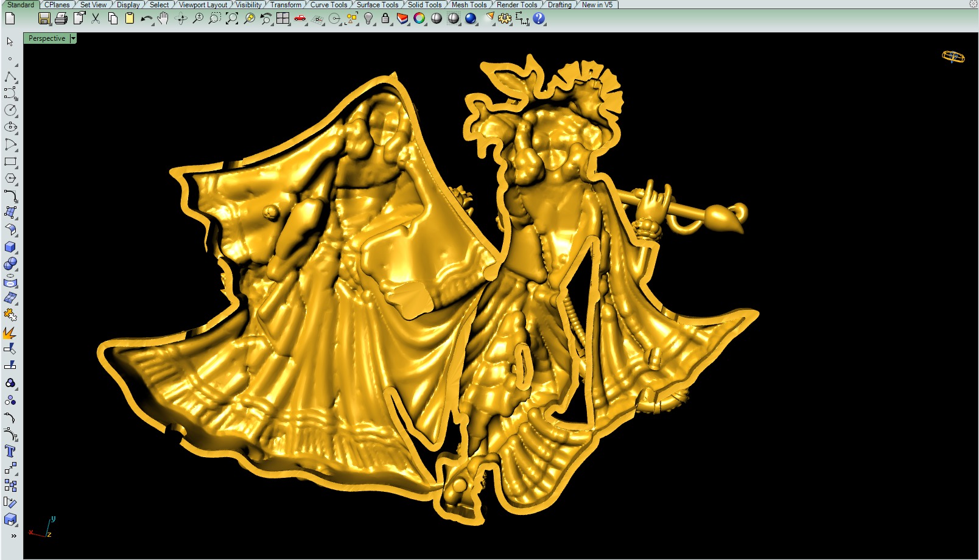Image resolution: width=979 pixels, height=560 pixels.
Task: Click Zoom Extents in the top toolbar
Action: click(x=232, y=18)
